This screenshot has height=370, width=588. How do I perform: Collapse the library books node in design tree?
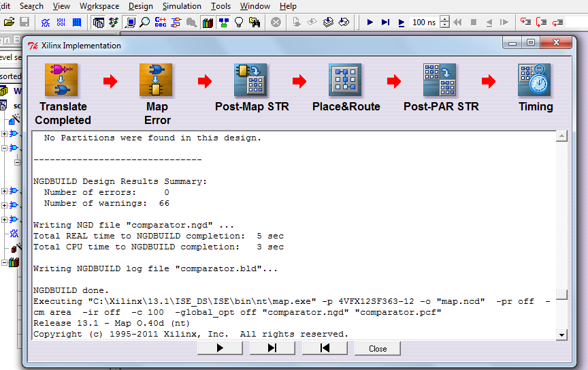pos(4,262)
